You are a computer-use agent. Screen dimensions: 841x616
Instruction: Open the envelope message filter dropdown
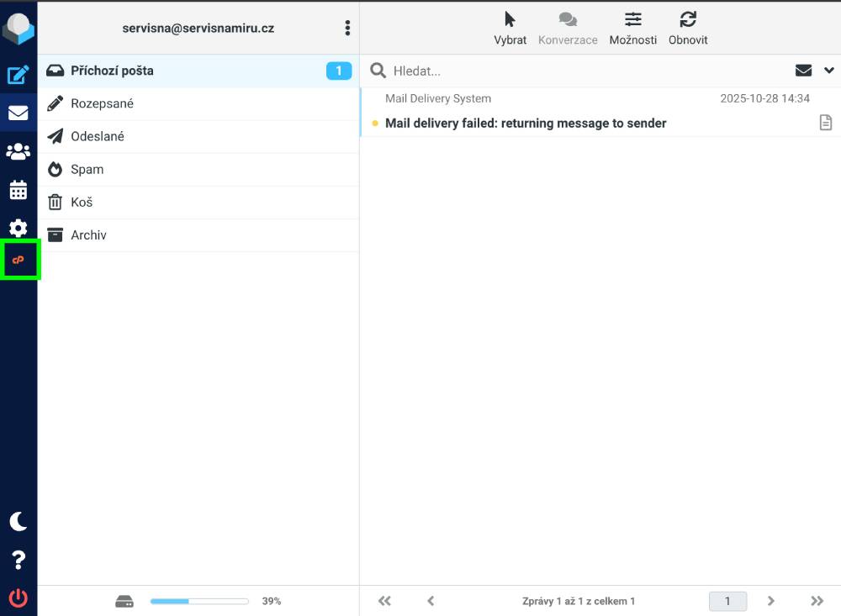(803, 71)
